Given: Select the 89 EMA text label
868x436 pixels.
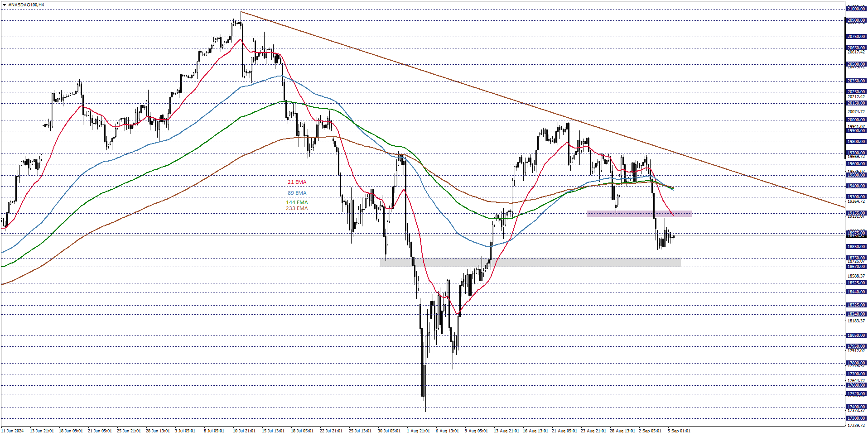Looking at the screenshot, I should 297,193.
